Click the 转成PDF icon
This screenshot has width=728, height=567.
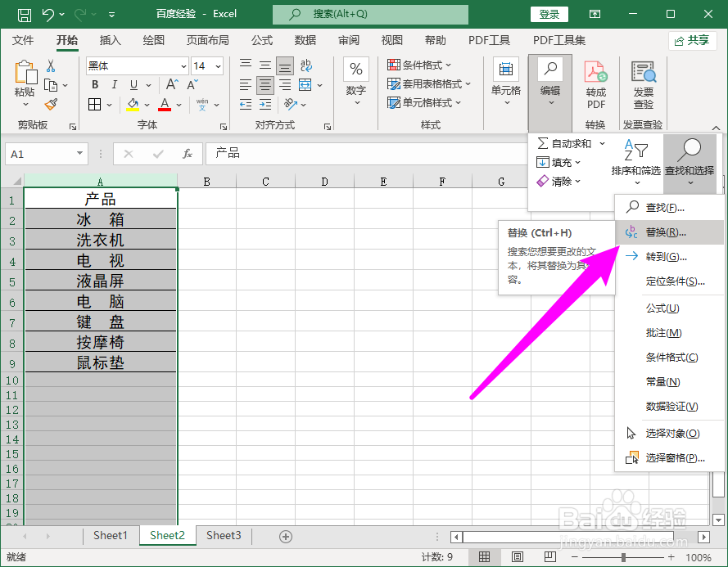pos(596,84)
